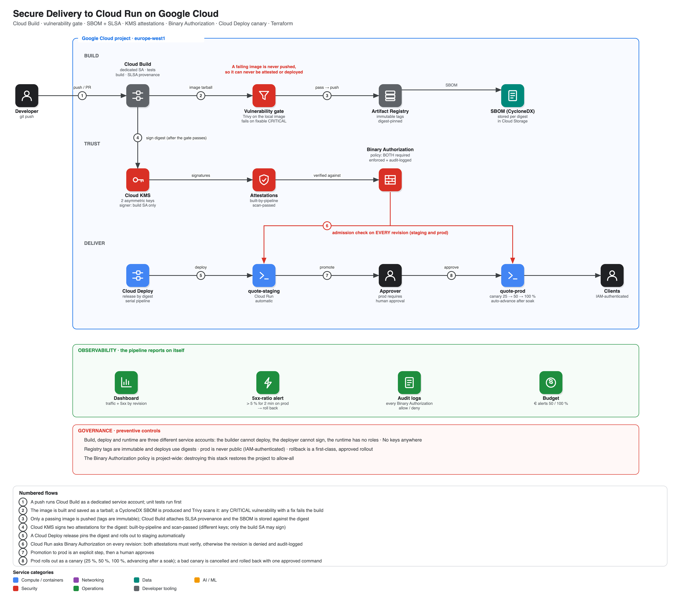The image size is (681, 616).
Task: Click the Clients person icon
Action: [x=612, y=275]
